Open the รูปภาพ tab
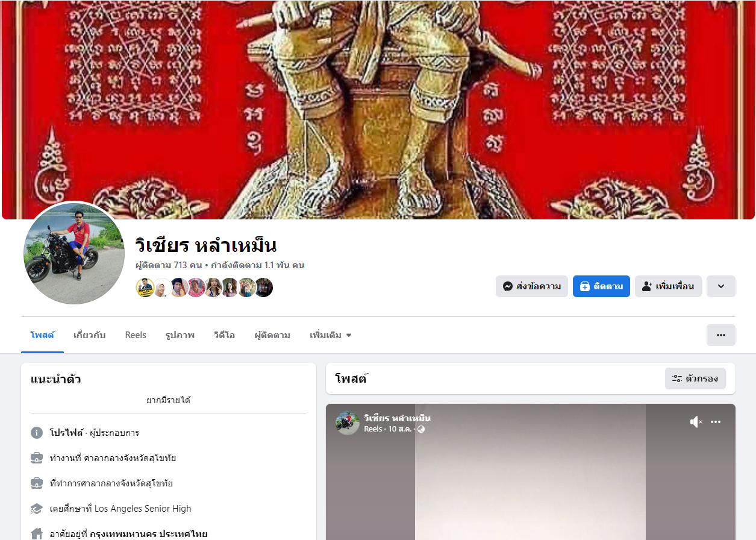Screen dimensions: 756x540 [x=180, y=335]
